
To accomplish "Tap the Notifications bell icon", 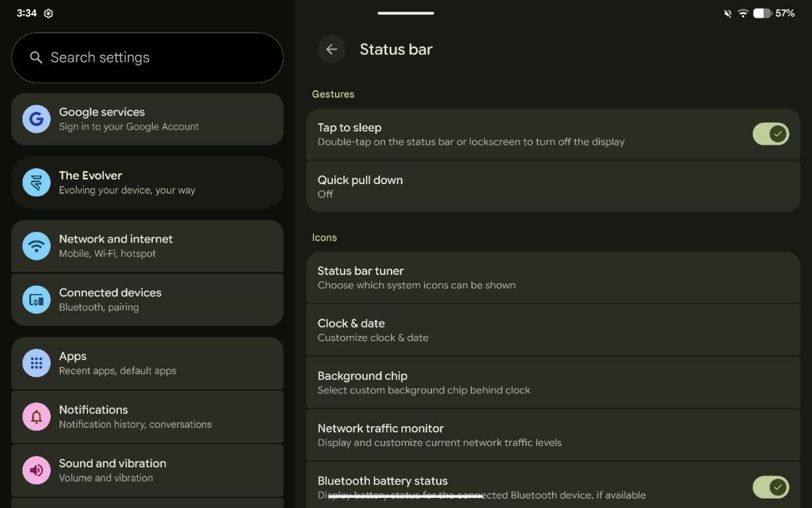I will [36, 417].
